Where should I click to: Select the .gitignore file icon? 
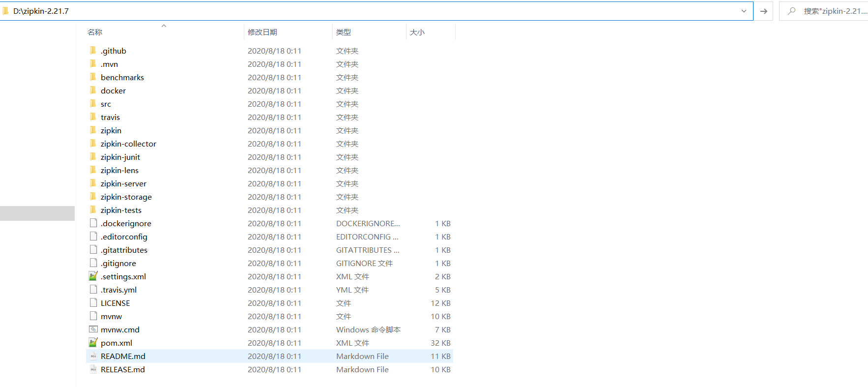click(x=93, y=263)
